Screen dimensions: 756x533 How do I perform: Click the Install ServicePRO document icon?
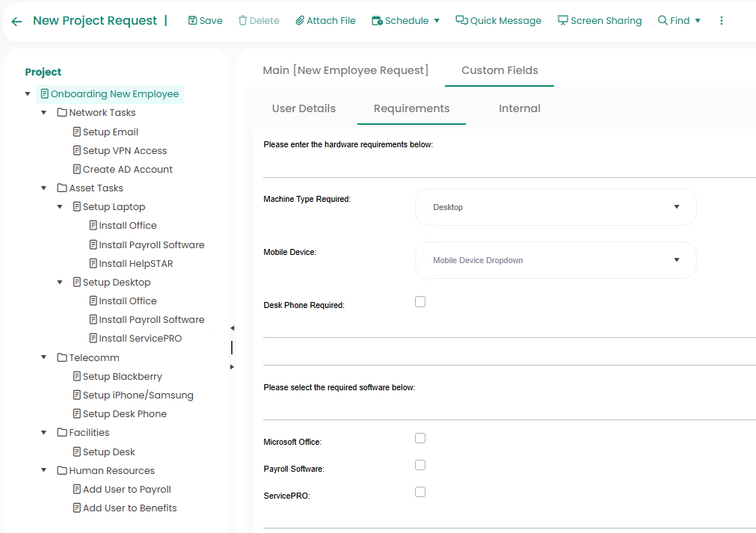(93, 339)
